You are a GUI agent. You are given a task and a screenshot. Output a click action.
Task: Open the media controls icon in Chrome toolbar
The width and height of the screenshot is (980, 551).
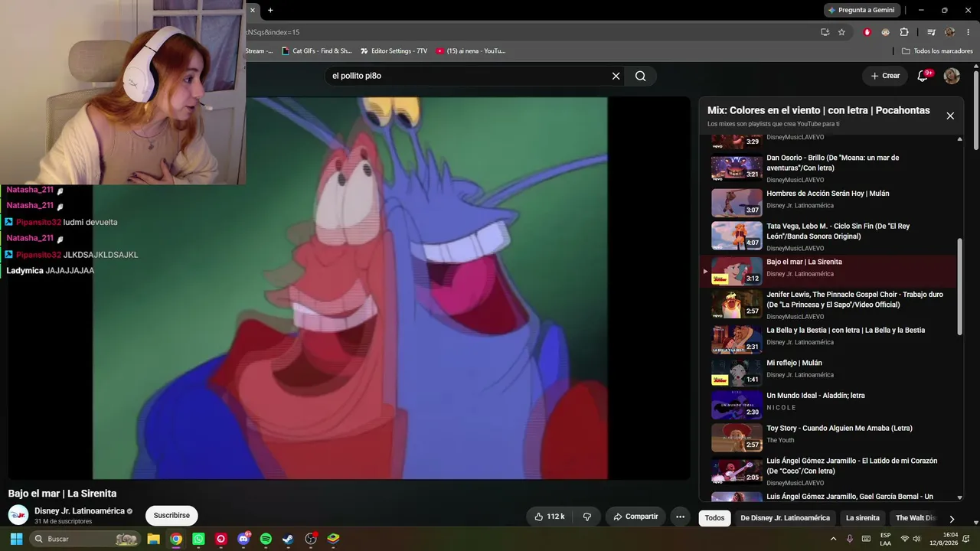931,32
